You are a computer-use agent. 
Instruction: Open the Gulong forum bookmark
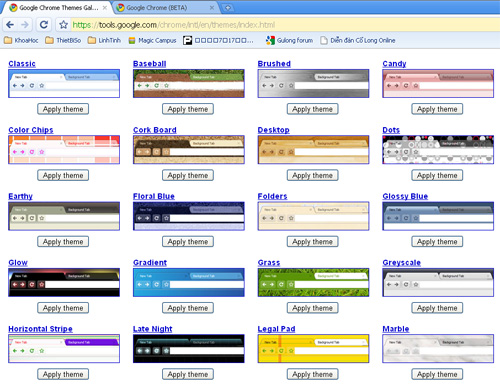(x=289, y=40)
